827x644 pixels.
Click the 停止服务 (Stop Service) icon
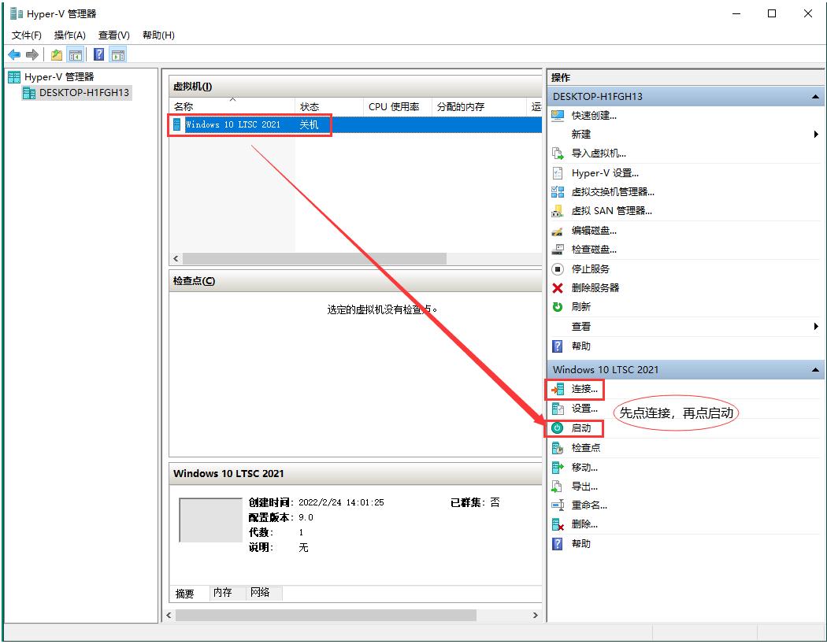558,268
